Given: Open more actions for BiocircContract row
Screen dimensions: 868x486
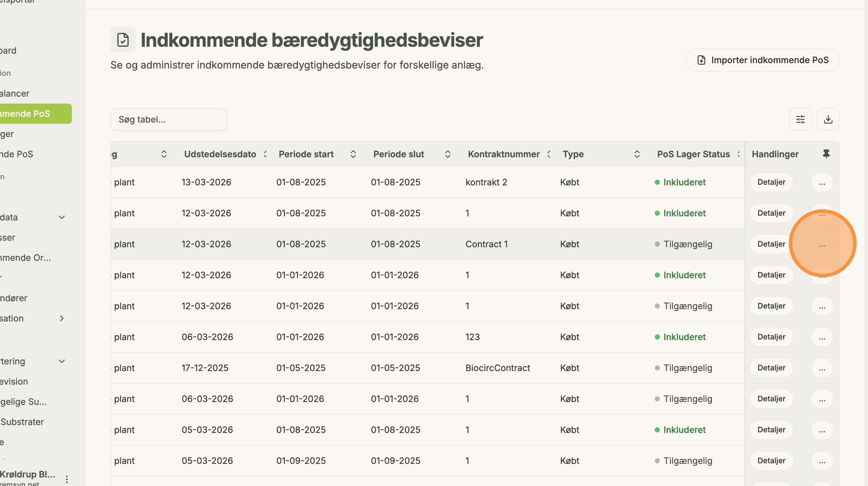Looking at the screenshot, I should (822, 368).
